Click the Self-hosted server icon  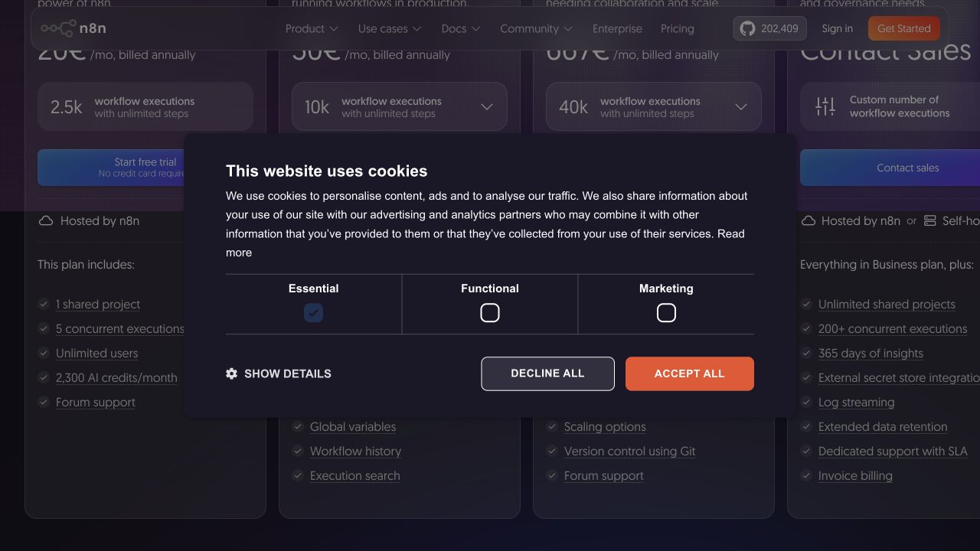pyautogui.click(x=930, y=220)
